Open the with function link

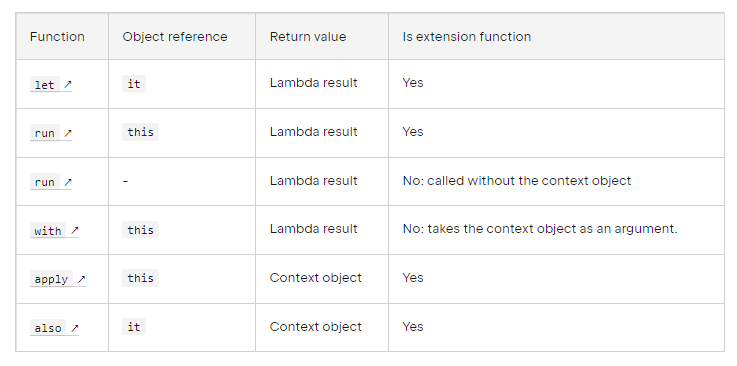pos(48,230)
